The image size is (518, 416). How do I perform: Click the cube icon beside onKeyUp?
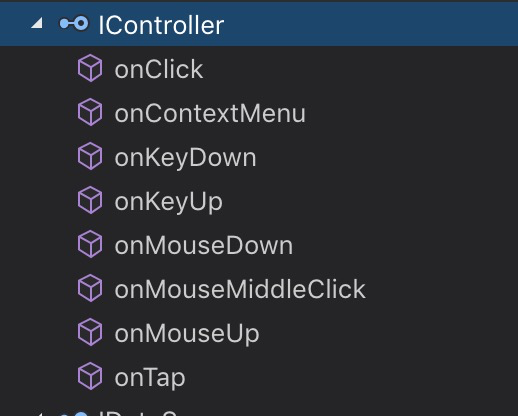(90, 200)
